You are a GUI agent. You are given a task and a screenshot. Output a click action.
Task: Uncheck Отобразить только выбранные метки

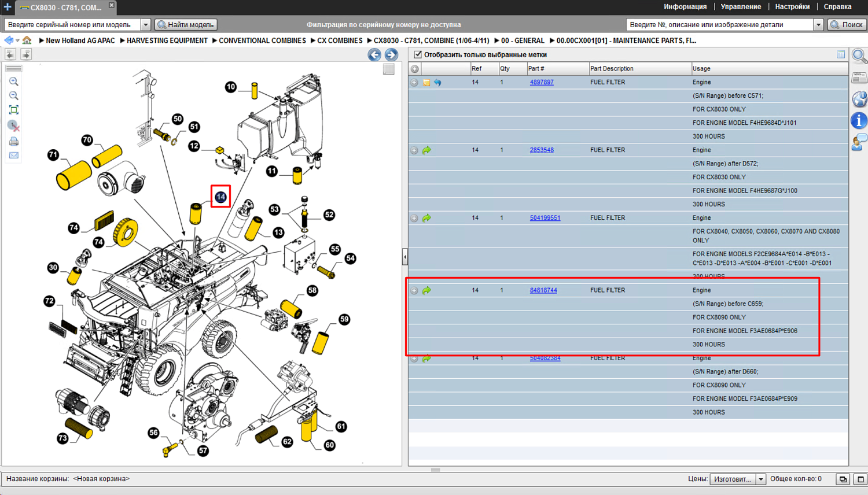pyautogui.click(x=418, y=54)
